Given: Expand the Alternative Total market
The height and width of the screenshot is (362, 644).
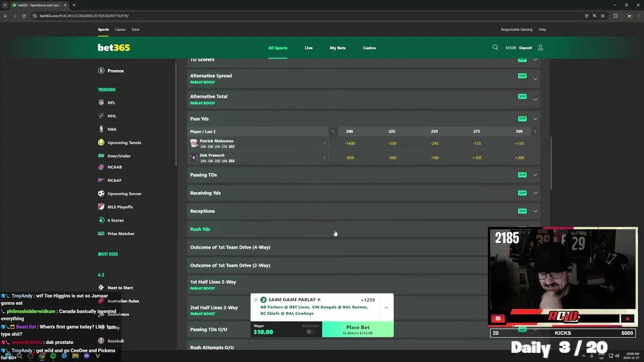Looking at the screenshot, I should pos(535,100).
